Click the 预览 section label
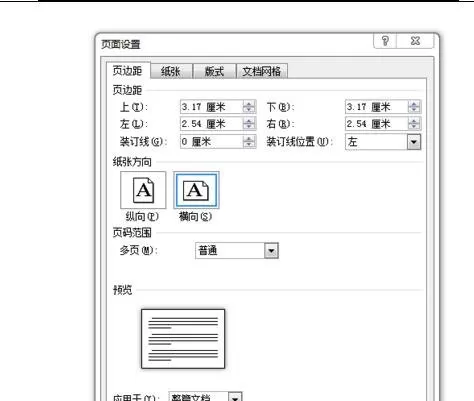Image resolution: width=474 pixels, height=401 pixels. click(122, 290)
